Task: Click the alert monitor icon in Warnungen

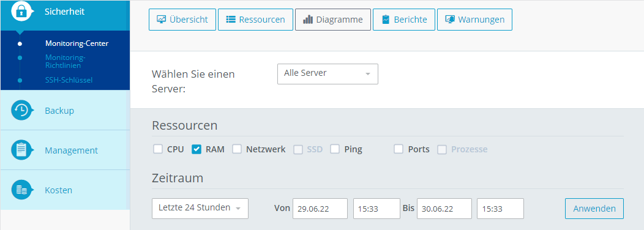Action: click(450, 20)
